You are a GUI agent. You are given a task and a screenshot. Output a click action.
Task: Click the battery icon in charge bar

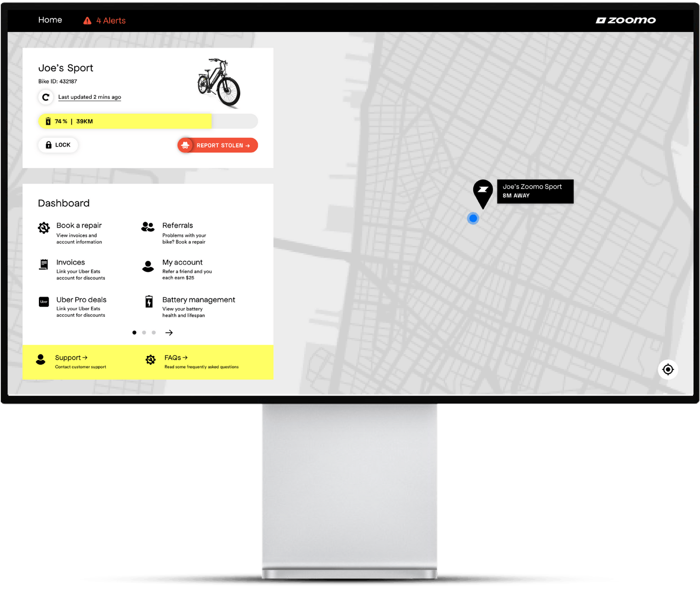pyautogui.click(x=48, y=121)
